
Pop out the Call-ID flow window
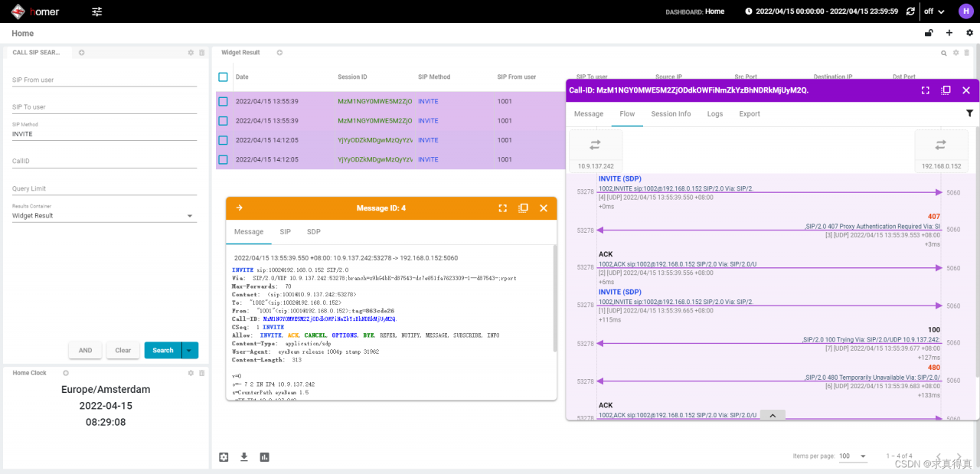[946, 90]
